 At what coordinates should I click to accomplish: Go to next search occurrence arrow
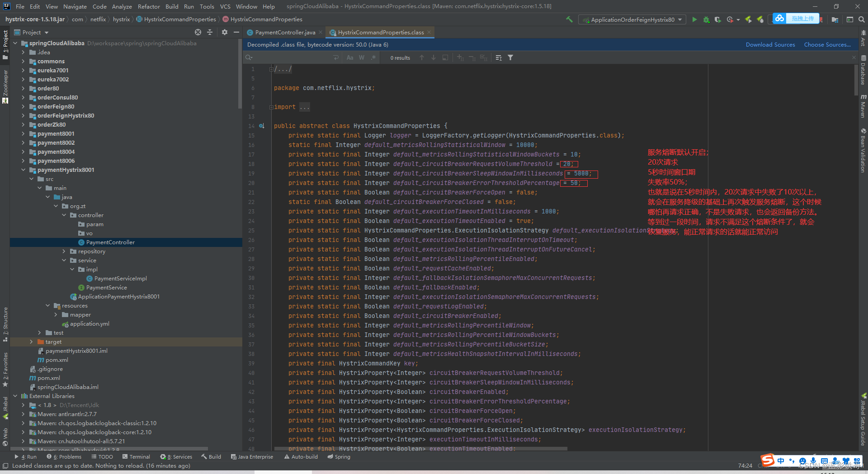pyautogui.click(x=434, y=57)
